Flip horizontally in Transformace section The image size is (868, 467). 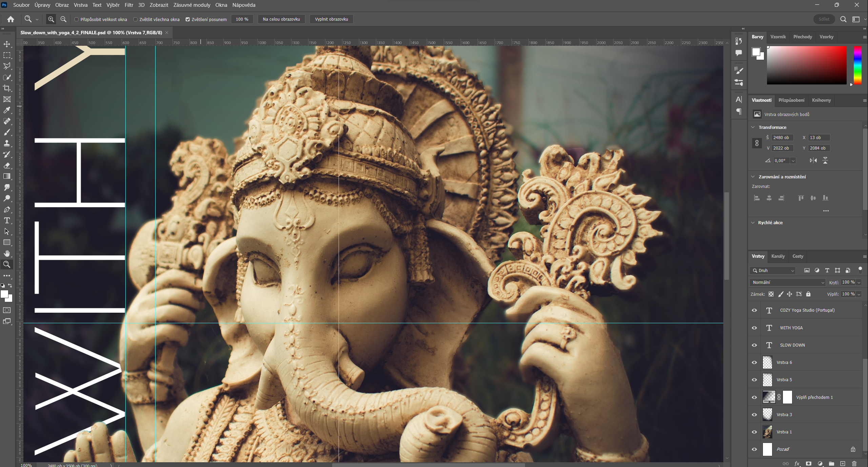pyautogui.click(x=813, y=160)
